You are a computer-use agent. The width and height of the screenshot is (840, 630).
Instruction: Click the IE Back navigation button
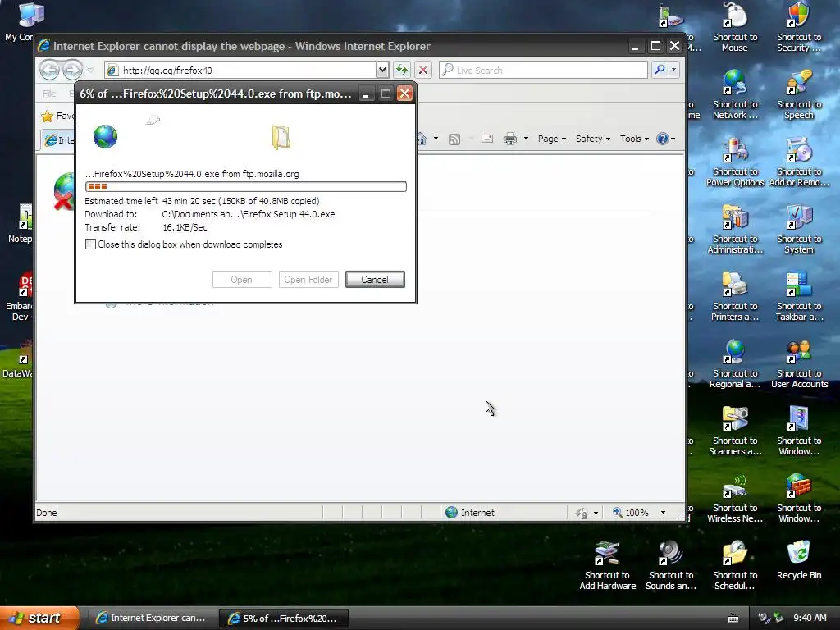click(x=49, y=70)
